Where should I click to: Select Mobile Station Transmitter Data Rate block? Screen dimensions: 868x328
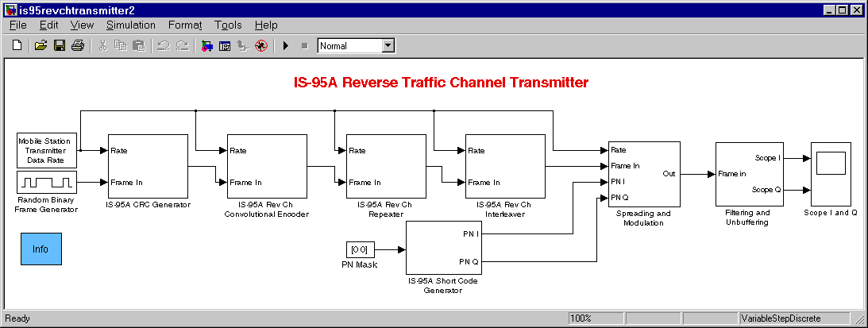pos(45,150)
